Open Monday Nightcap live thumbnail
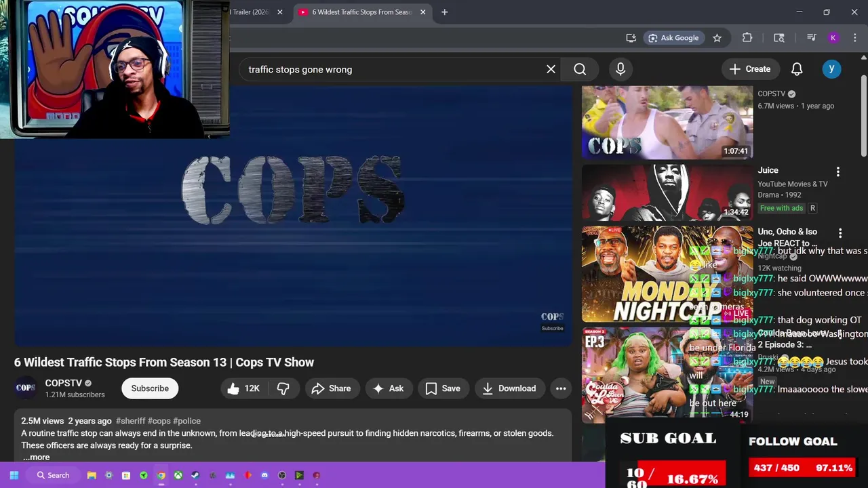This screenshot has width=868, height=488. (667, 274)
